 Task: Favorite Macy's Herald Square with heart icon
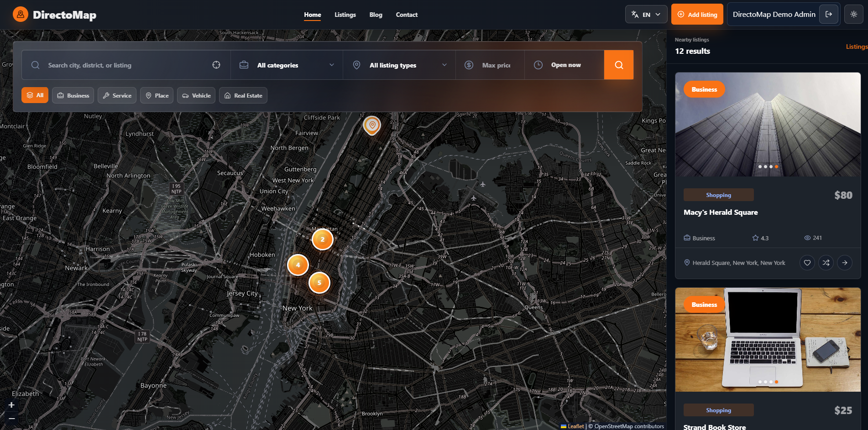[x=807, y=263]
